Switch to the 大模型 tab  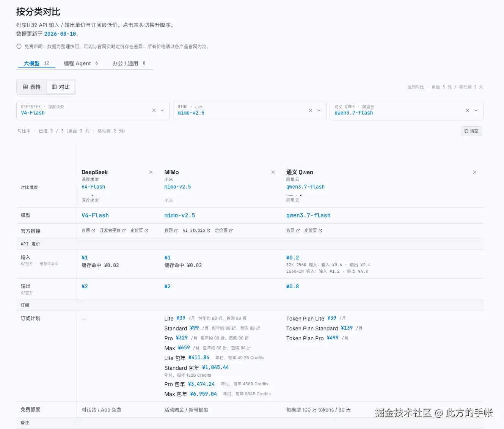pos(36,63)
